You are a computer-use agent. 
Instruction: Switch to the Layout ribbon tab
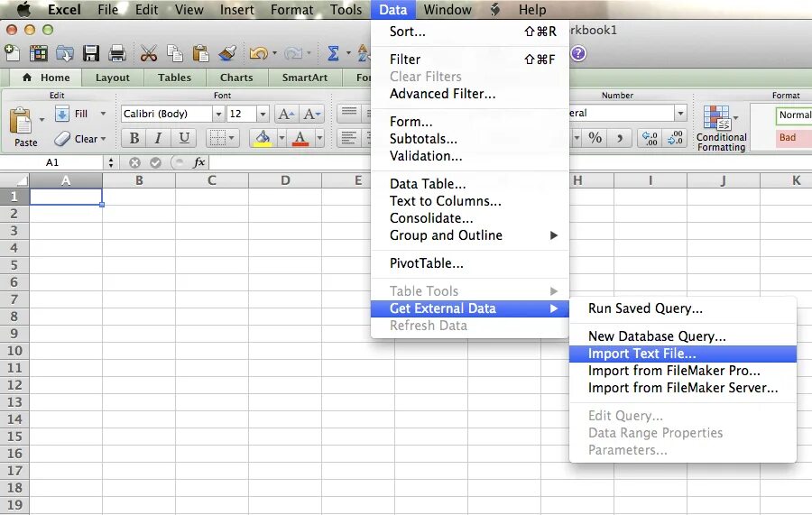point(113,78)
